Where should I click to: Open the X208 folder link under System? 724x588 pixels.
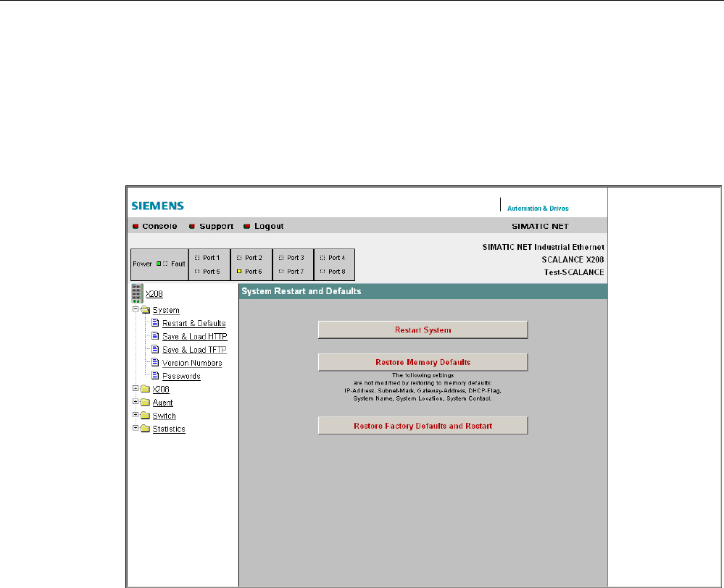pyautogui.click(x=161, y=389)
